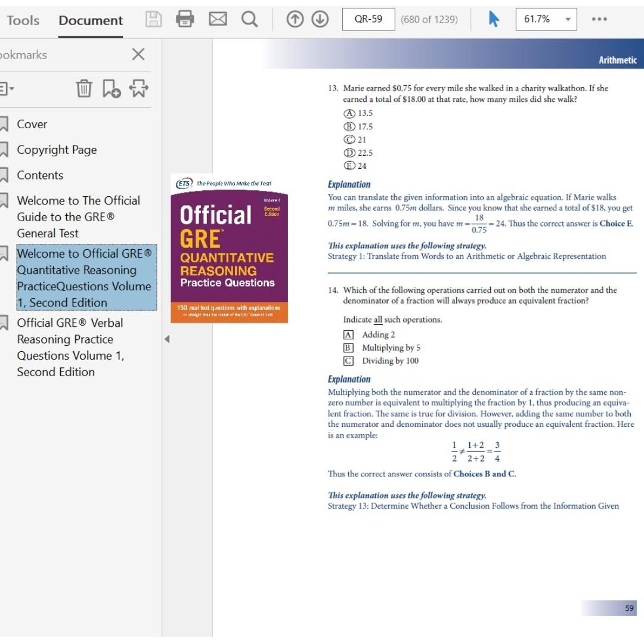Click the Arithmetic page header text
The height and width of the screenshot is (644, 644).
[x=618, y=60]
